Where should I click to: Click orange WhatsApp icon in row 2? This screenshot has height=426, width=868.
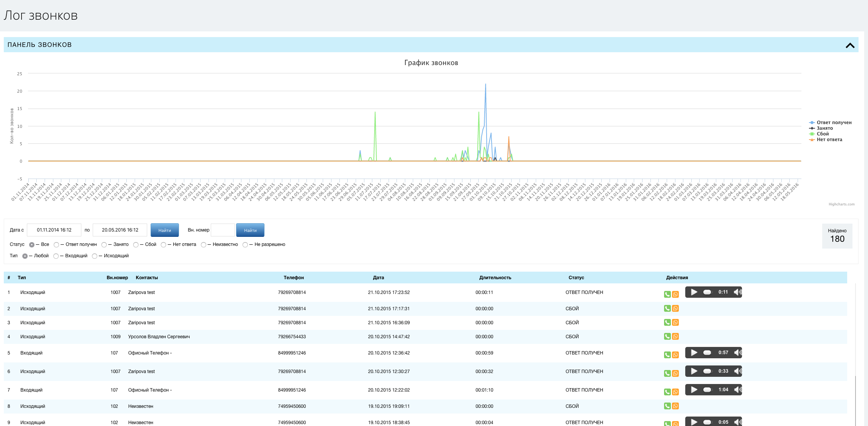tap(675, 308)
